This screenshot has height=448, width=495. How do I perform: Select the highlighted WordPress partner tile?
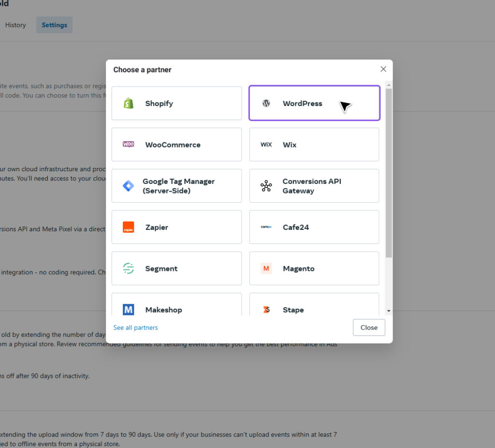(314, 103)
